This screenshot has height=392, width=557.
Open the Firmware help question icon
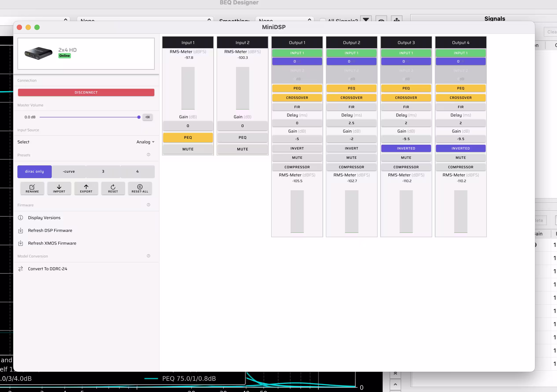[x=148, y=205]
